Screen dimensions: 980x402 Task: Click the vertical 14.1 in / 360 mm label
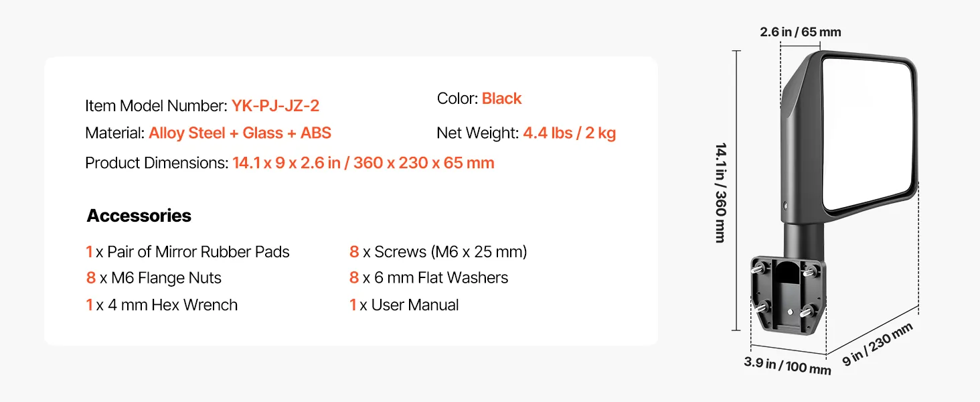click(720, 192)
